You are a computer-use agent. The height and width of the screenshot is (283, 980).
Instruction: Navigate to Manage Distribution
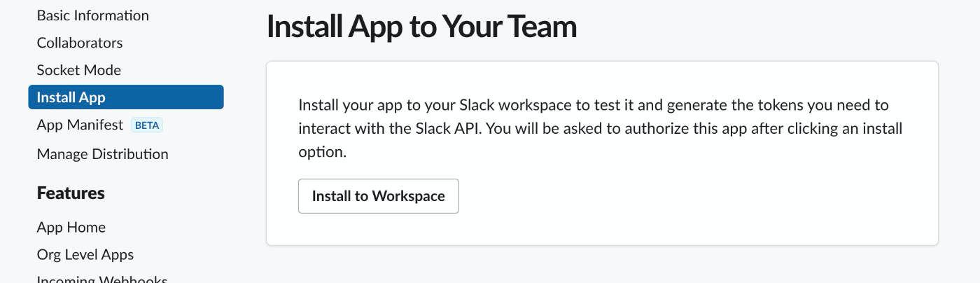tap(102, 153)
